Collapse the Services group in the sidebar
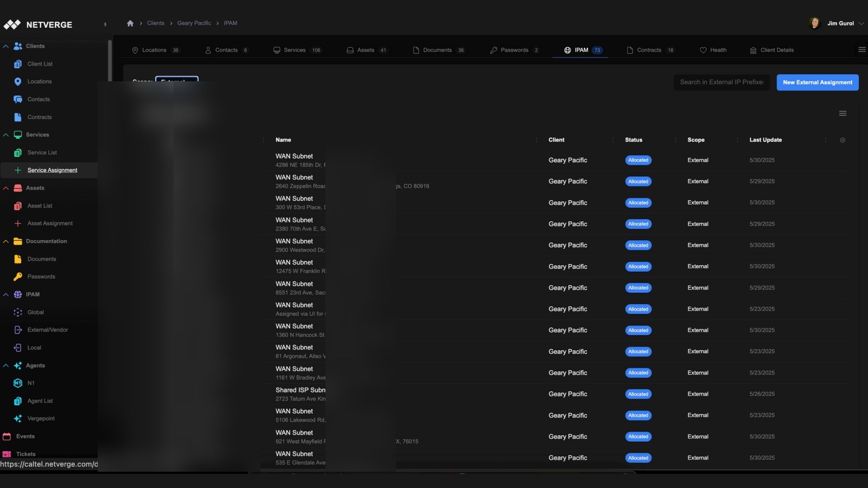The width and height of the screenshot is (868, 488). pyautogui.click(x=6, y=134)
